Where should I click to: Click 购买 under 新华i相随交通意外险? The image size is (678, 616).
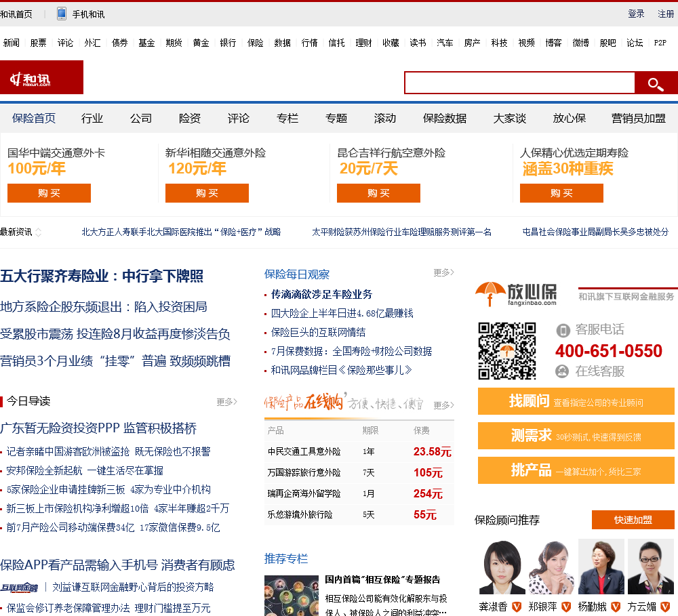click(x=207, y=193)
